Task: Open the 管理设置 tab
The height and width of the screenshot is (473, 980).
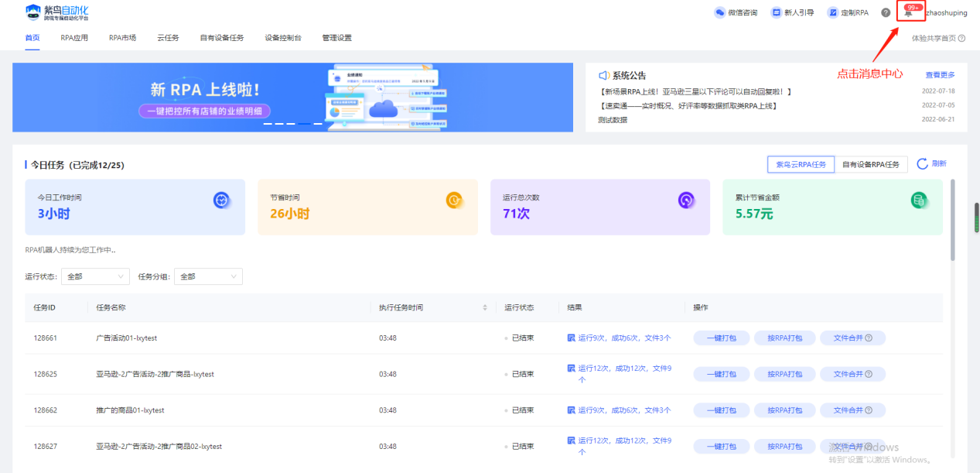Action: [x=336, y=38]
